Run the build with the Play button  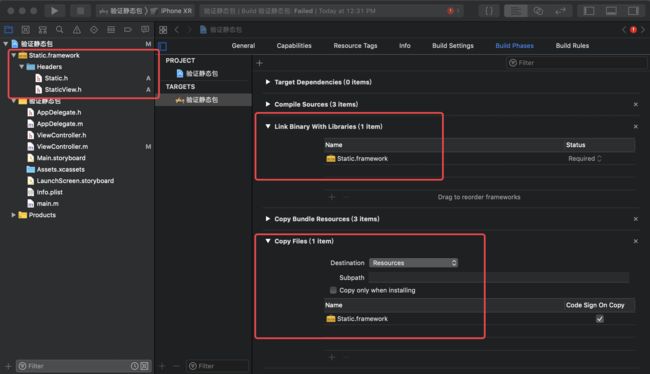pos(54,11)
